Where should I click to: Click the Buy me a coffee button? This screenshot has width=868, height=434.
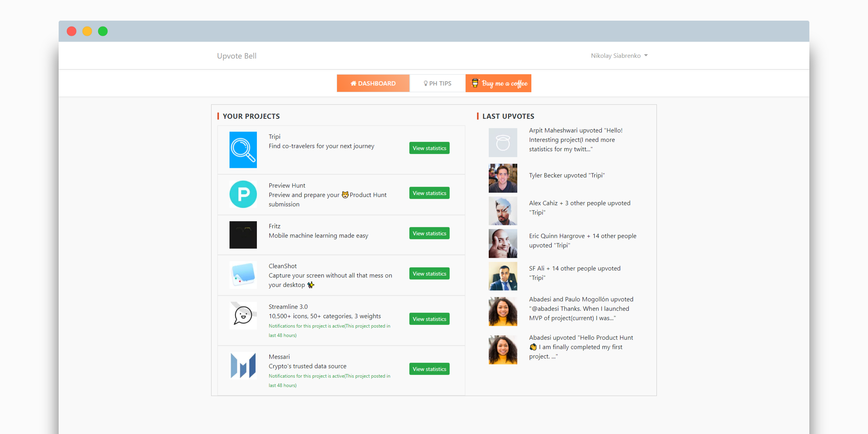click(x=499, y=83)
